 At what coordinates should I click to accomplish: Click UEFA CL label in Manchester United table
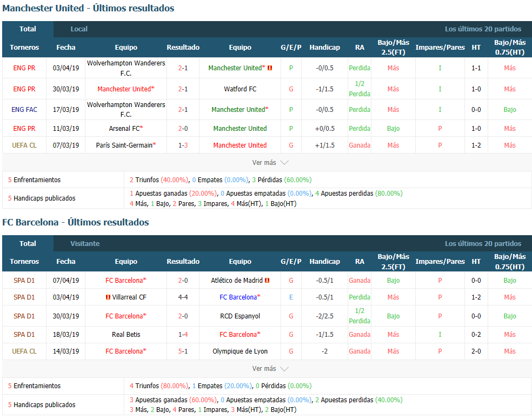(x=24, y=145)
